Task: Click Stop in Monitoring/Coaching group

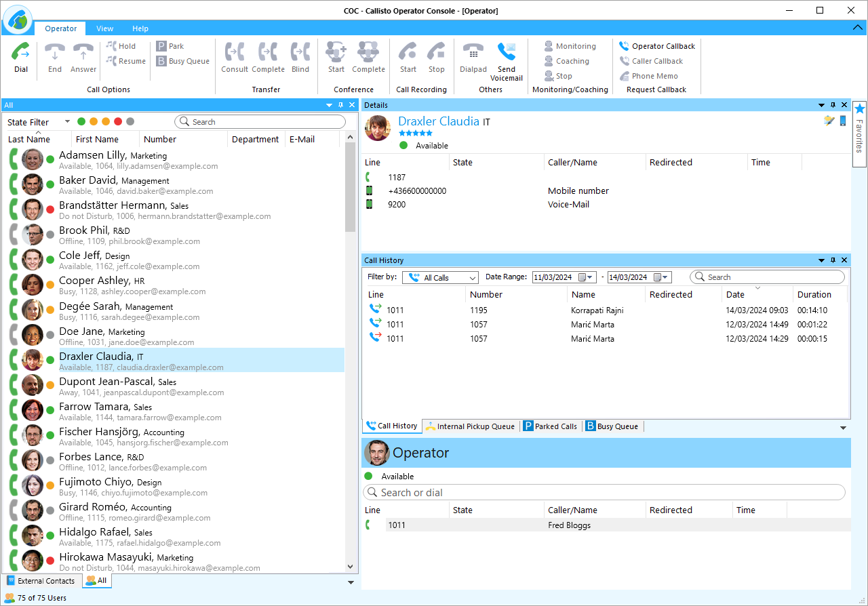Action: (x=558, y=76)
